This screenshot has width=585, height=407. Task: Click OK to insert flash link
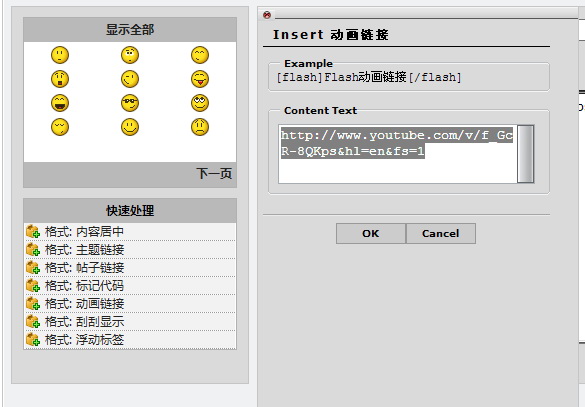point(370,234)
